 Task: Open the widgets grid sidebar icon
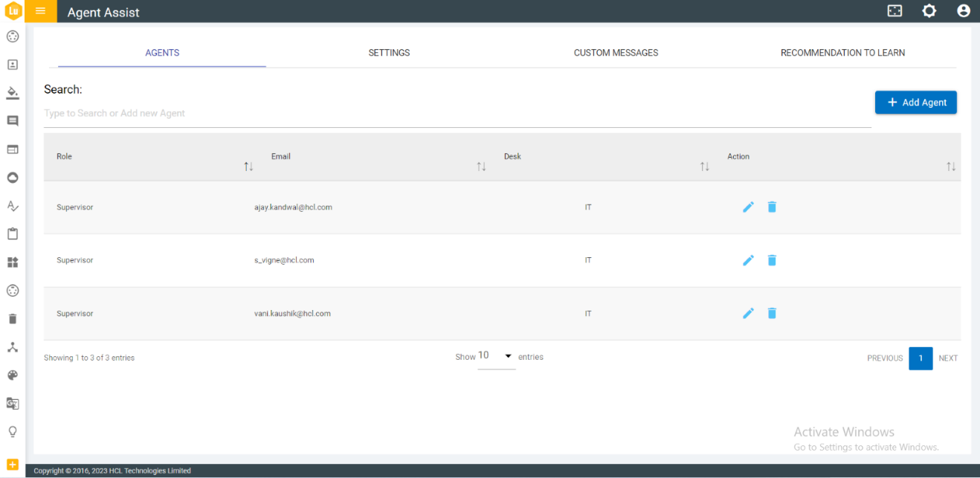tap(13, 262)
